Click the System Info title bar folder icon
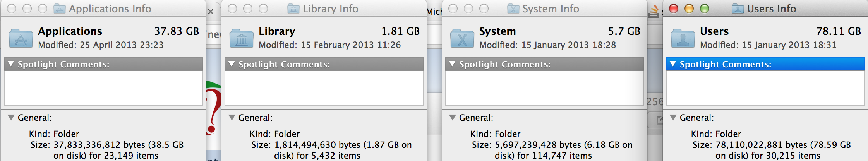This screenshot has height=161, width=868. point(513,9)
